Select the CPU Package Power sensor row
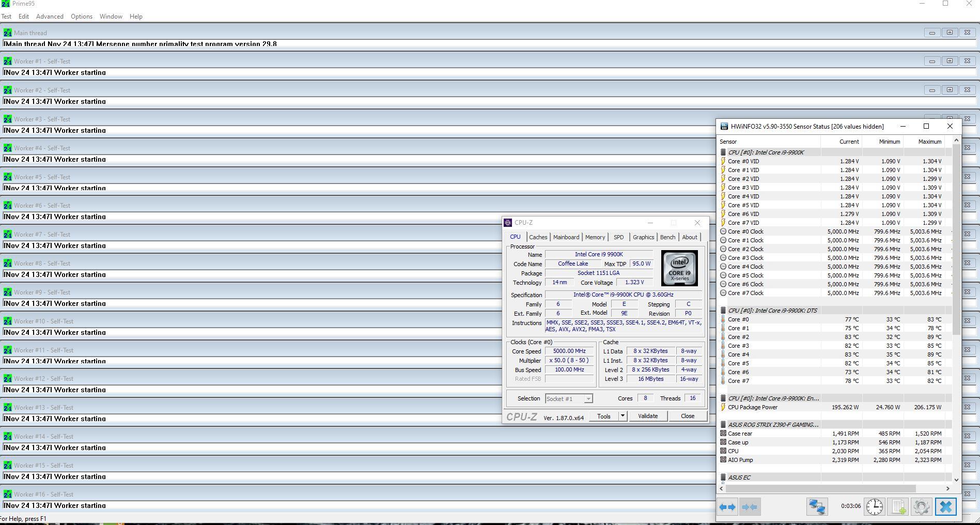The width and height of the screenshot is (980, 525). click(x=835, y=407)
